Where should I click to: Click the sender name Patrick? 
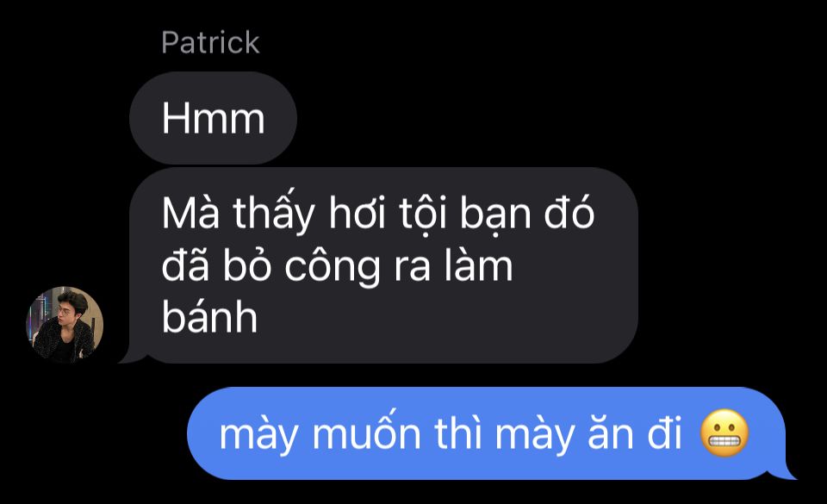pos(210,42)
